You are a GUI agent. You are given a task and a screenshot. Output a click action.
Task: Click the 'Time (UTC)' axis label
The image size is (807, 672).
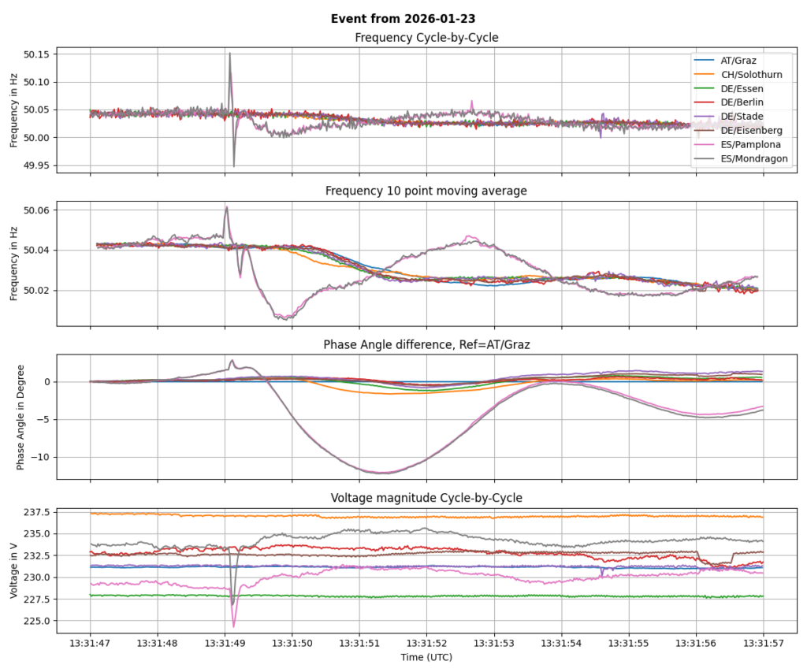(426, 656)
